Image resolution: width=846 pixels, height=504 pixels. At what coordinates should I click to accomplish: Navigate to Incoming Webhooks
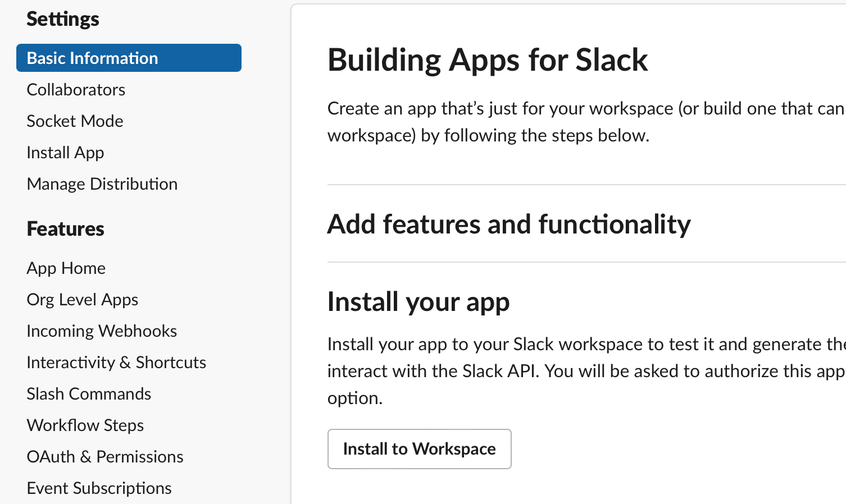[x=102, y=331]
